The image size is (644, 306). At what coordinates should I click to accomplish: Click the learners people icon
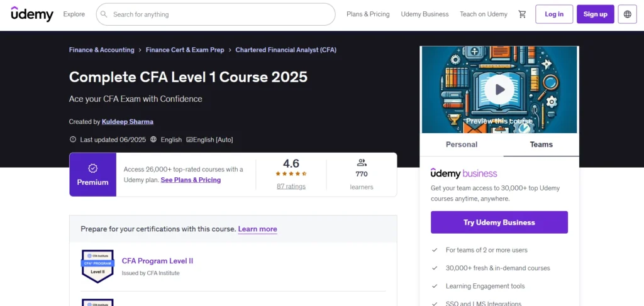pyautogui.click(x=362, y=162)
